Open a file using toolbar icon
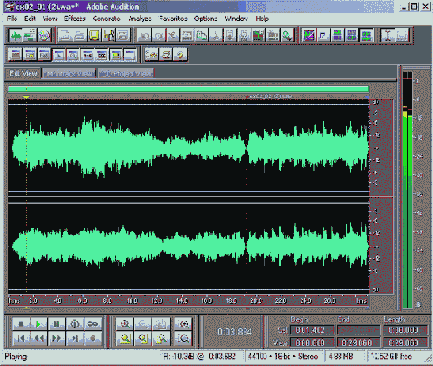The width and height of the screenshot is (433, 366). pyautogui.click(x=79, y=35)
